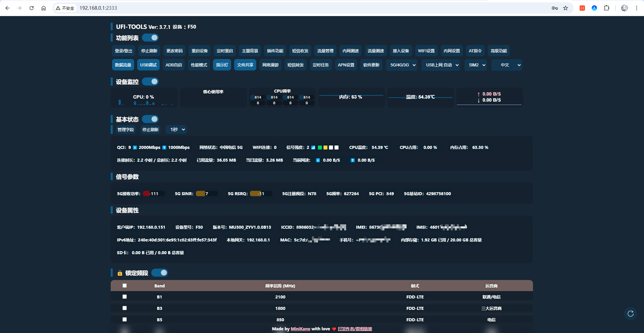644x333 pixels.
Task: Click the circular refresh icon at bottom right
Action: pos(630,314)
